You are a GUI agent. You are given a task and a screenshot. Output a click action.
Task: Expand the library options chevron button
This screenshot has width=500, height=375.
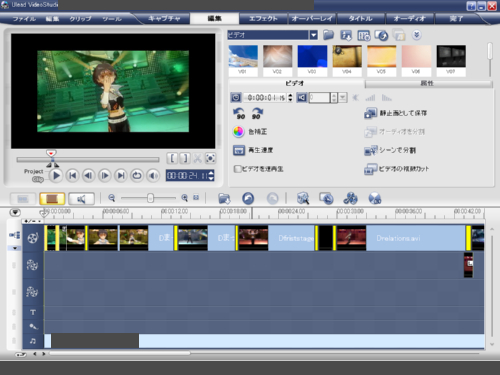pyautogui.click(x=417, y=35)
